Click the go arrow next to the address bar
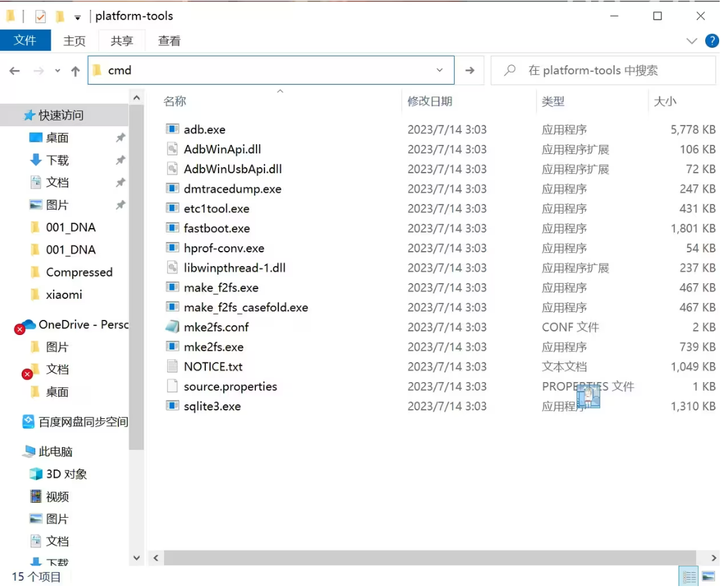The width and height of the screenshot is (721, 588). click(471, 70)
